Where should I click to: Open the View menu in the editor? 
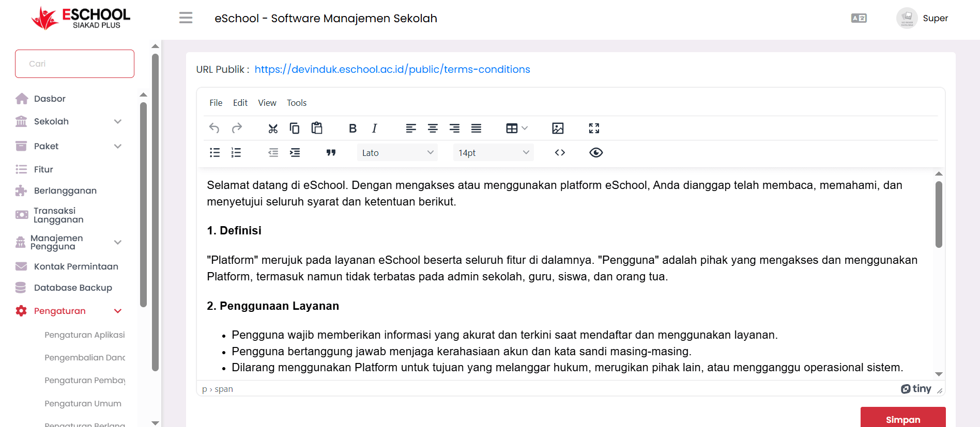[x=267, y=103]
